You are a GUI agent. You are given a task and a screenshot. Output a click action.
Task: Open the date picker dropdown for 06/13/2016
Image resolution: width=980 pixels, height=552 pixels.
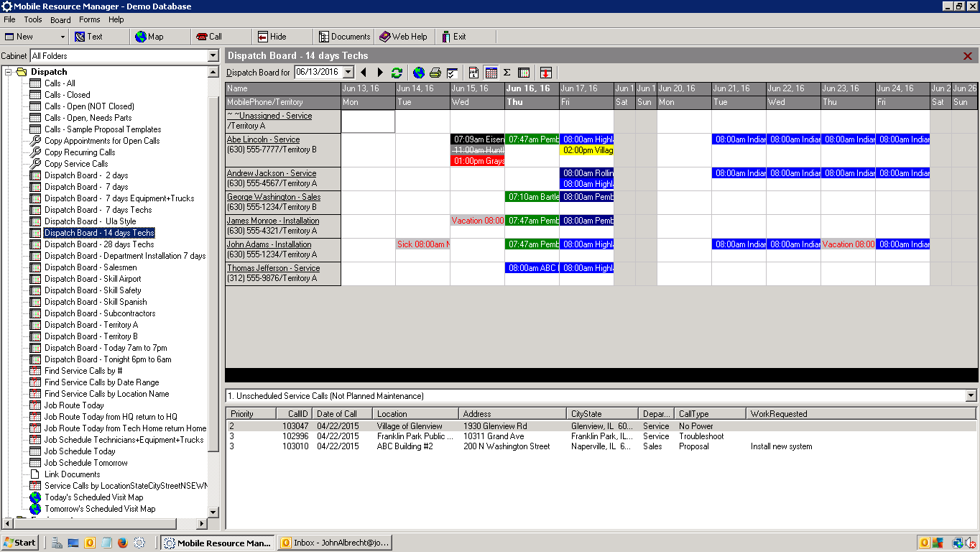(x=348, y=72)
